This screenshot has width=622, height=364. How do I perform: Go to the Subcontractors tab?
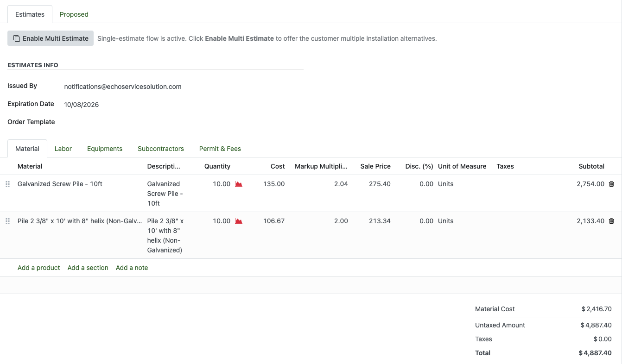pos(161,149)
